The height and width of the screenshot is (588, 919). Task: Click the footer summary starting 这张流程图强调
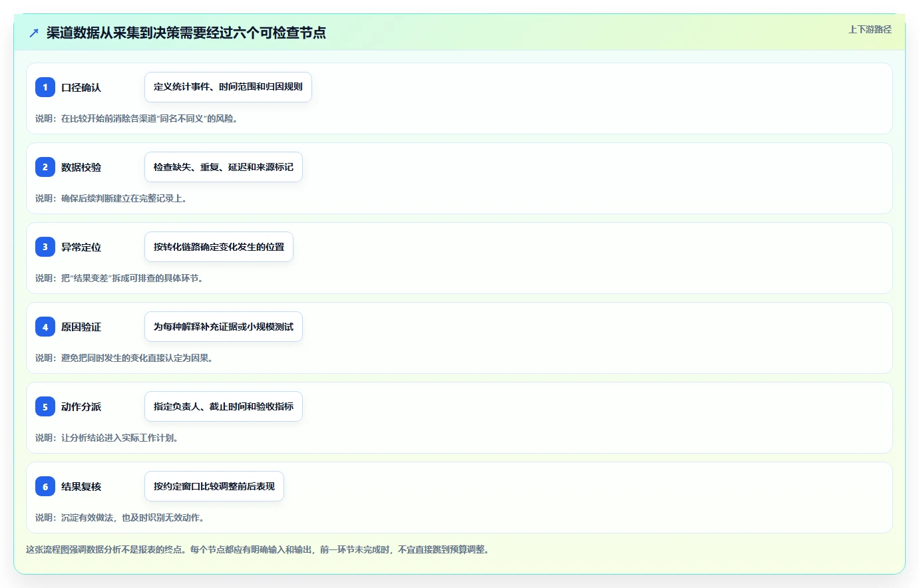(258, 549)
